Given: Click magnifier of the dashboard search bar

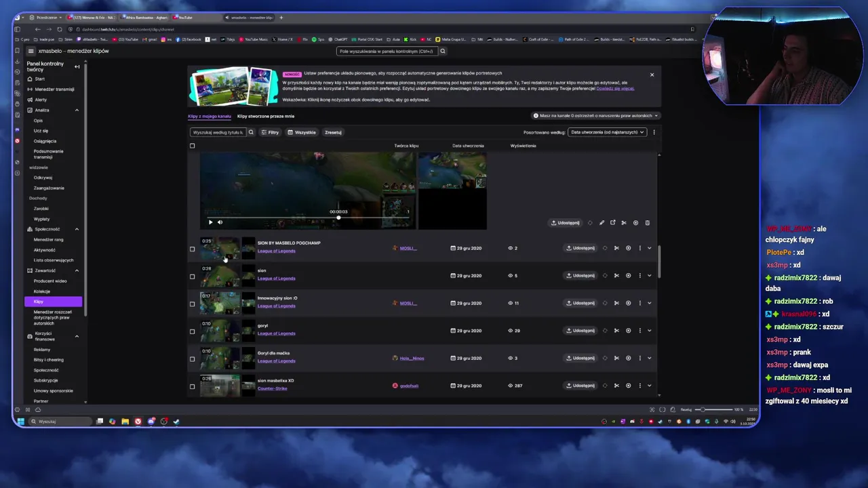Looking at the screenshot, I should 443,51.
